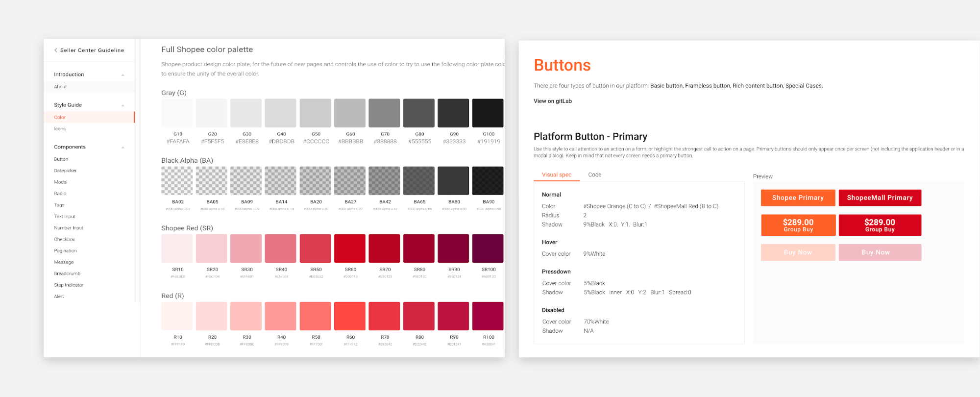Collapse the Introduction section chevron
The image size is (980, 397).
(122, 75)
